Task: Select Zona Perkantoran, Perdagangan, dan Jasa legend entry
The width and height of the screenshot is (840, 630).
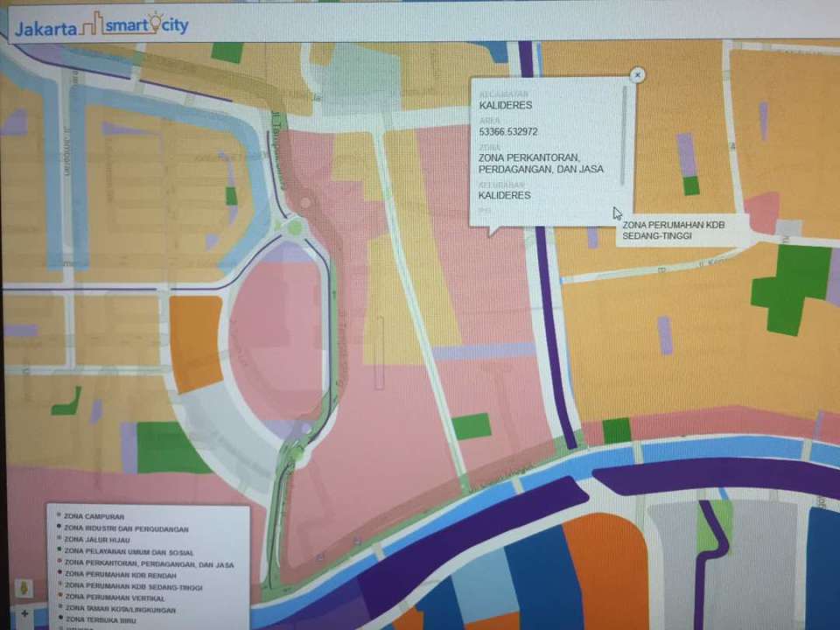Action: pos(148,565)
